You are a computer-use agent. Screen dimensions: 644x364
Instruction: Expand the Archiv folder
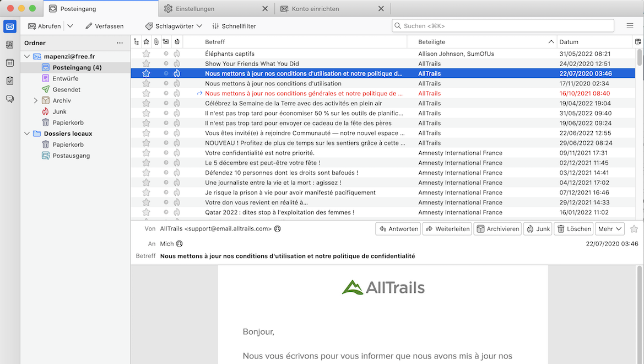click(36, 100)
